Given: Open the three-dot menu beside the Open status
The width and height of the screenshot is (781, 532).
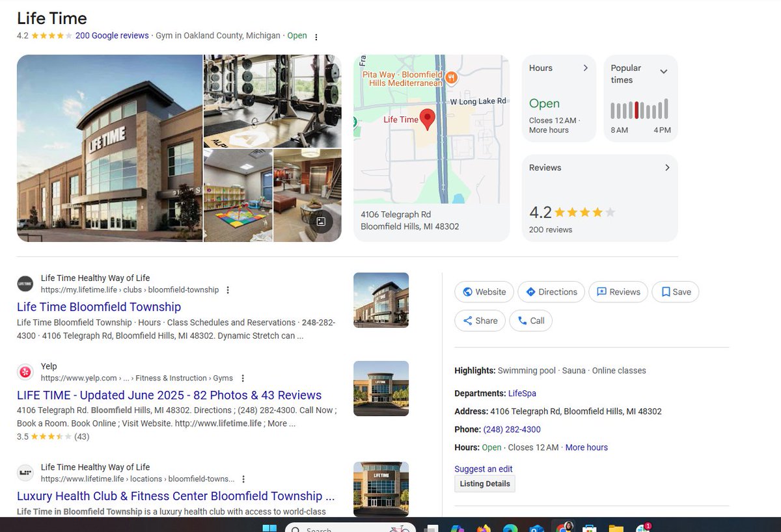Looking at the screenshot, I should click(x=316, y=36).
